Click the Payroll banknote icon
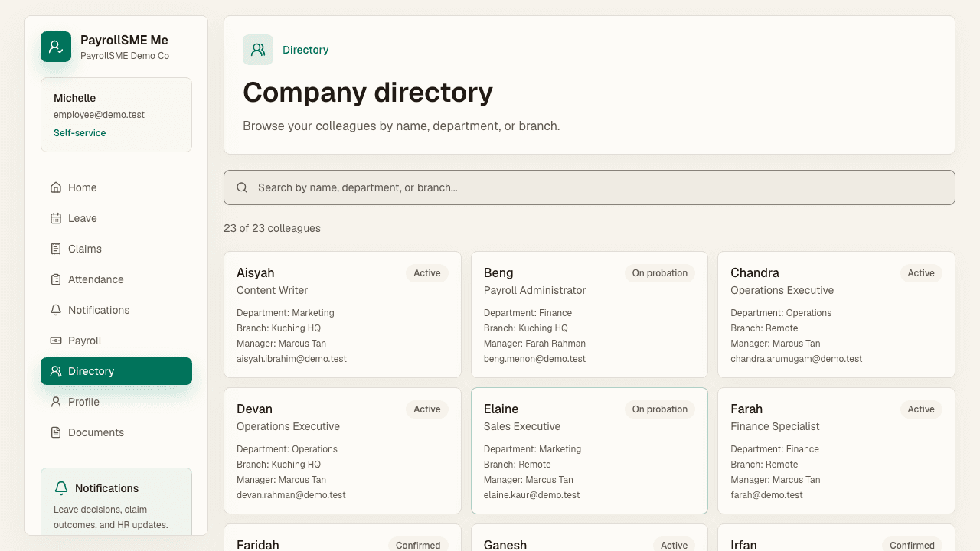980x551 pixels. tap(56, 341)
